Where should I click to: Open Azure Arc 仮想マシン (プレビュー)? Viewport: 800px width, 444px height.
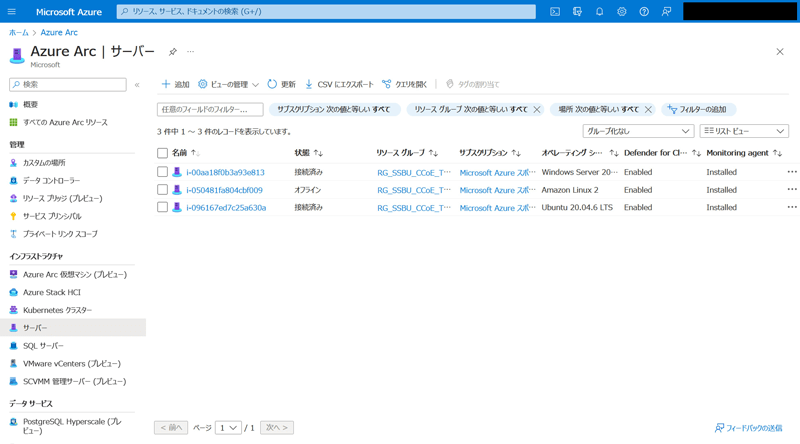74,275
